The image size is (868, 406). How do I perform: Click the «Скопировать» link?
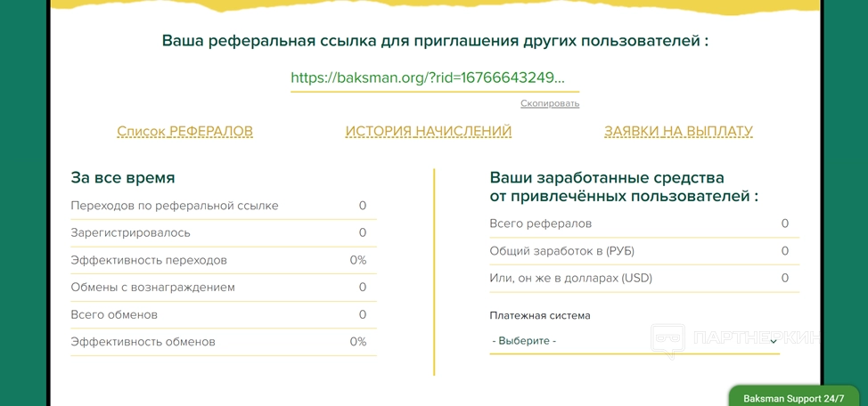[550, 103]
